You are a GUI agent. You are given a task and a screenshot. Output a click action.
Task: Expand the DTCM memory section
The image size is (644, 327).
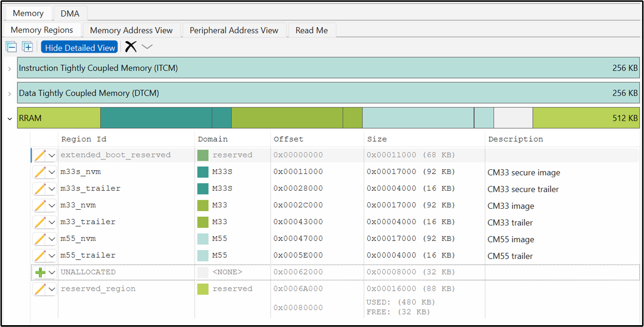click(10, 93)
